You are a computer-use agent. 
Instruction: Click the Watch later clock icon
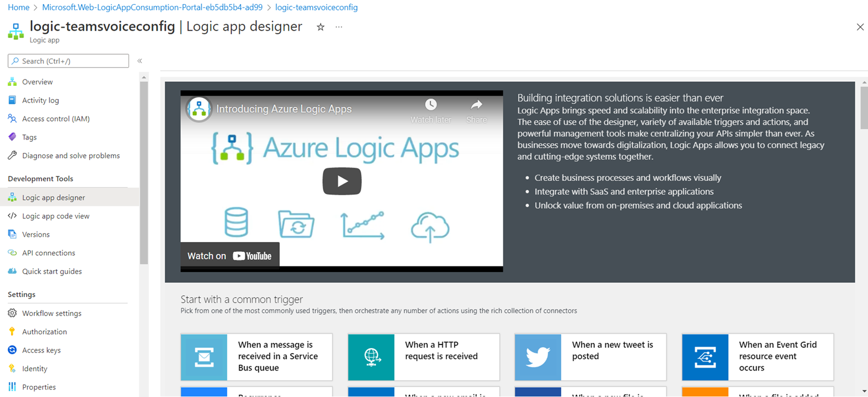pos(431,105)
